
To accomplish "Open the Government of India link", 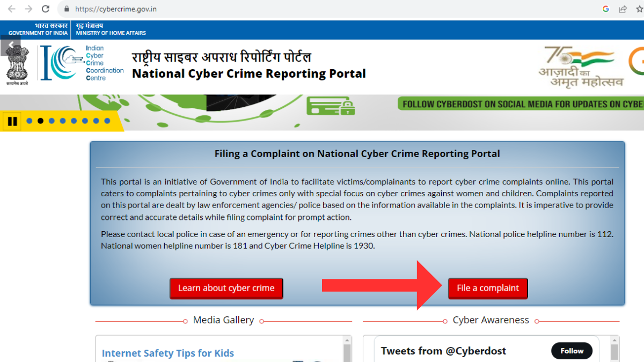I will [38, 29].
